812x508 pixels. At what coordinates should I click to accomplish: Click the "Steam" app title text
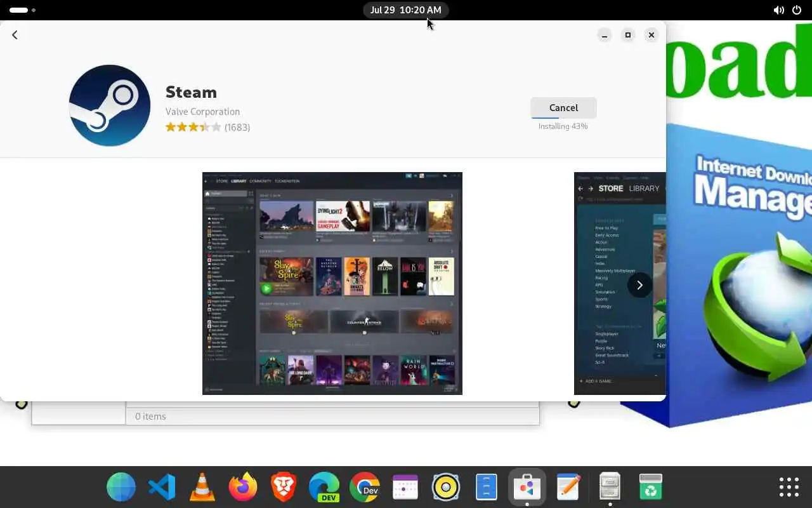click(x=191, y=92)
